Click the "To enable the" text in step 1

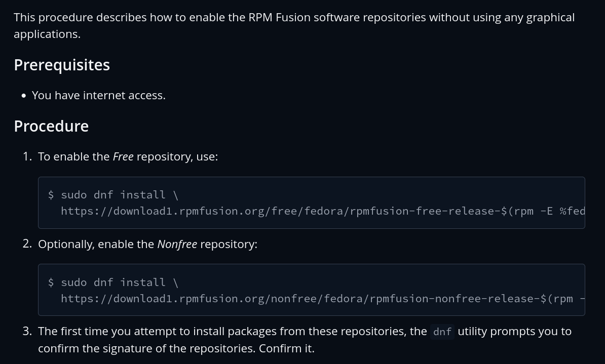(x=74, y=157)
